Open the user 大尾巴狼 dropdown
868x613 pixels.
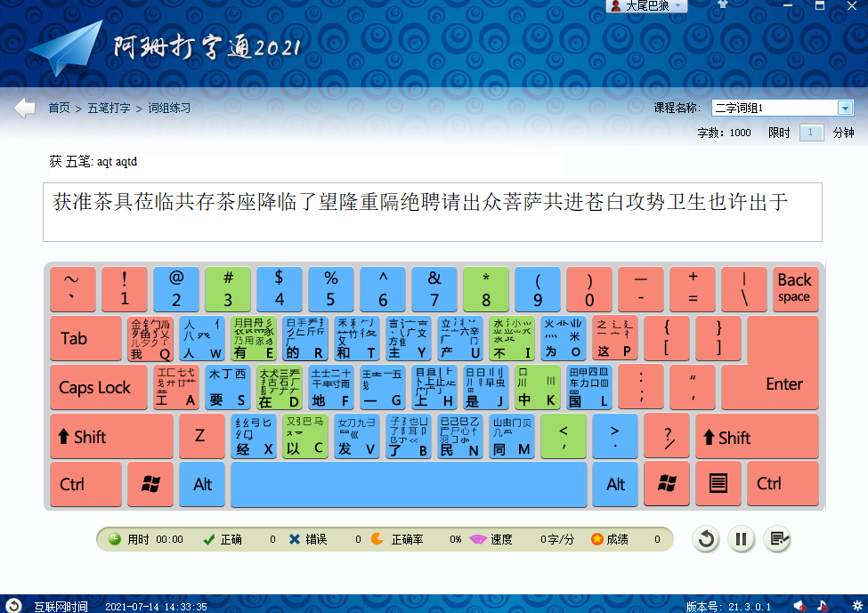click(646, 6)
